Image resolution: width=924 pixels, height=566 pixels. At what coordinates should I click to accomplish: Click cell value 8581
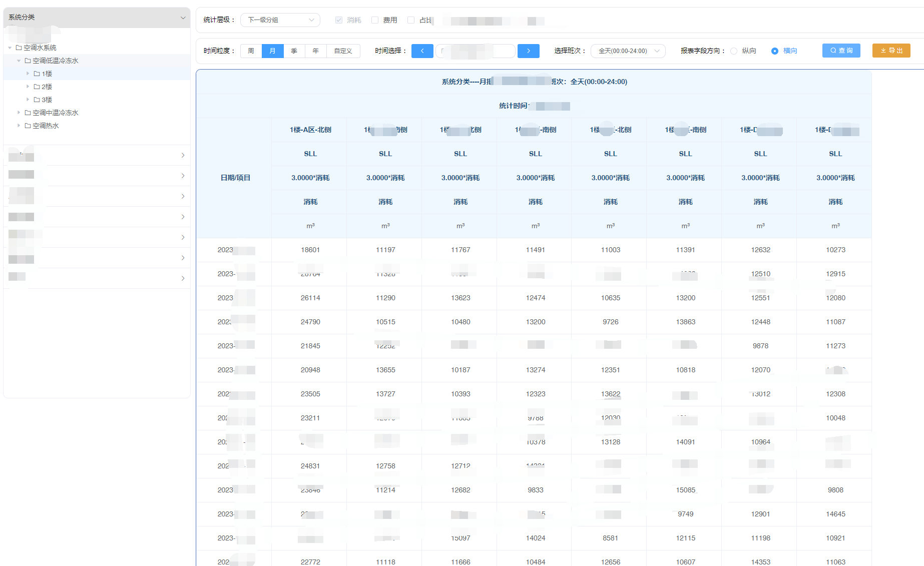click(610, 538)
